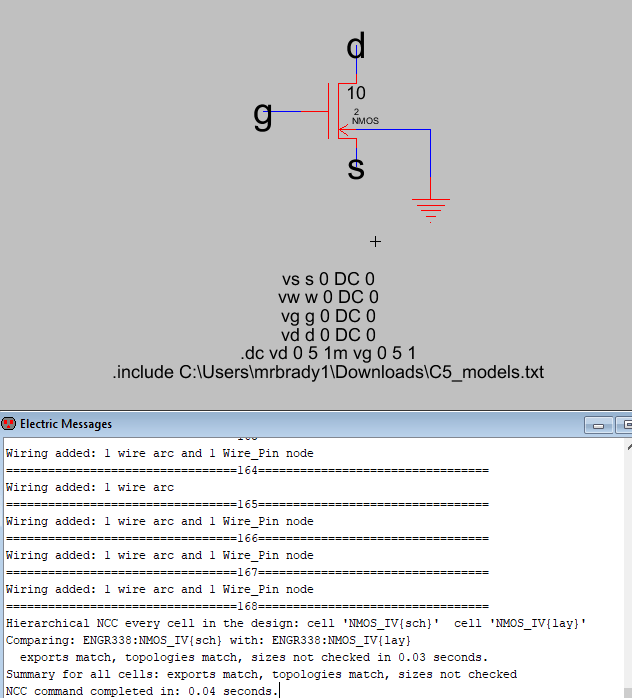Click 'exports match, topologies match' in 0.03 seconds line

tap(254, 657)
